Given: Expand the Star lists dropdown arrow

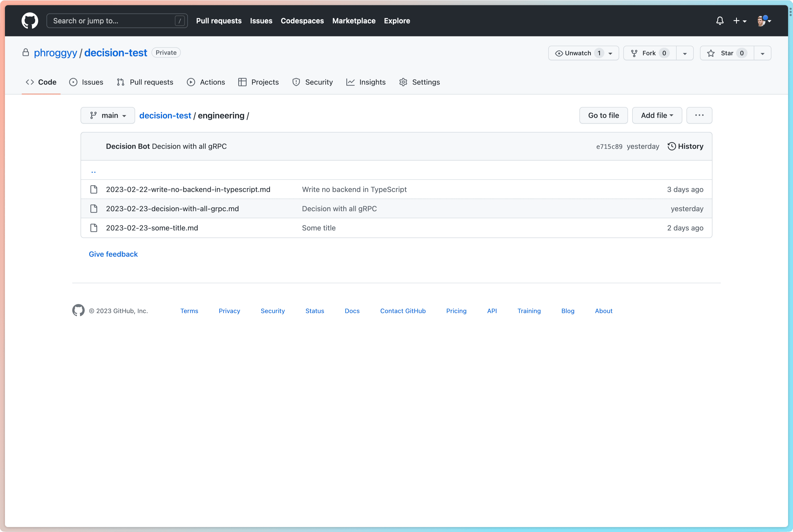Looking at the screenshot, I should point(763,53).
